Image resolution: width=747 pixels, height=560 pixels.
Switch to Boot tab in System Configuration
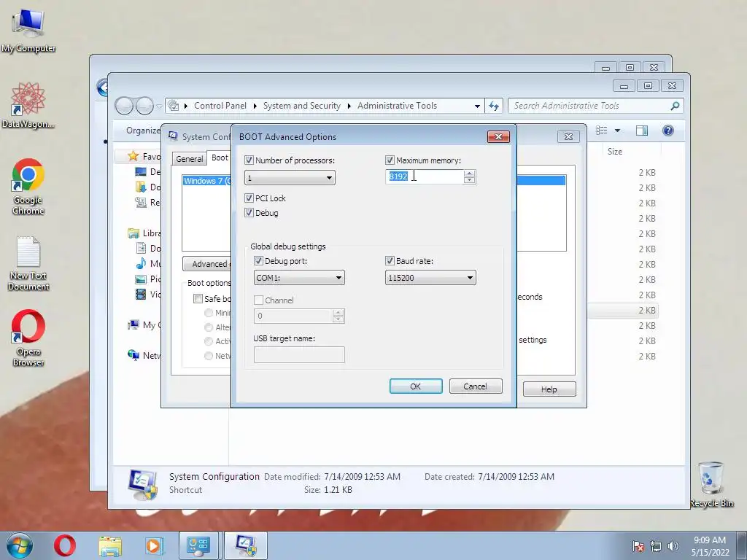[x=220, y=157]
